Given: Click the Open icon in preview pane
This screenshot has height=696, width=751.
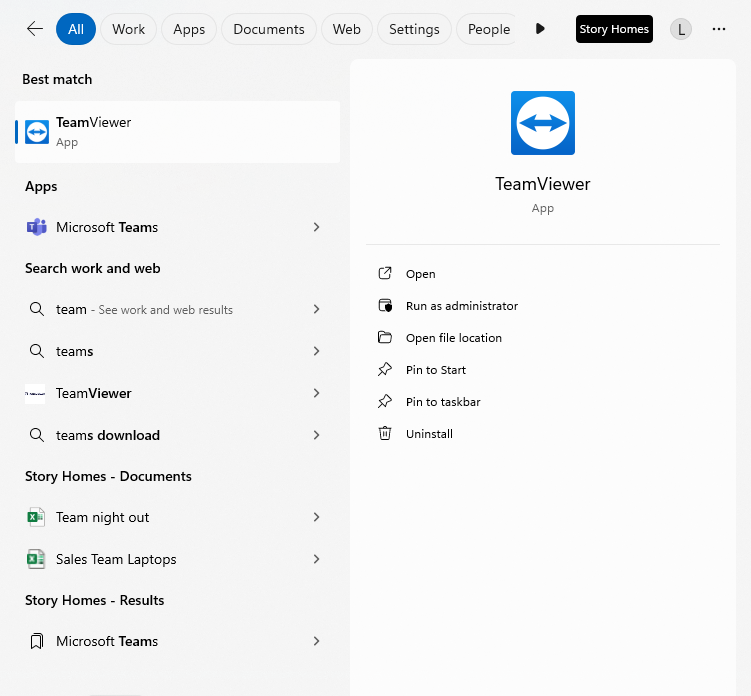Looking at the screenshot, I should pyautogui.click(x=385, y=274).
